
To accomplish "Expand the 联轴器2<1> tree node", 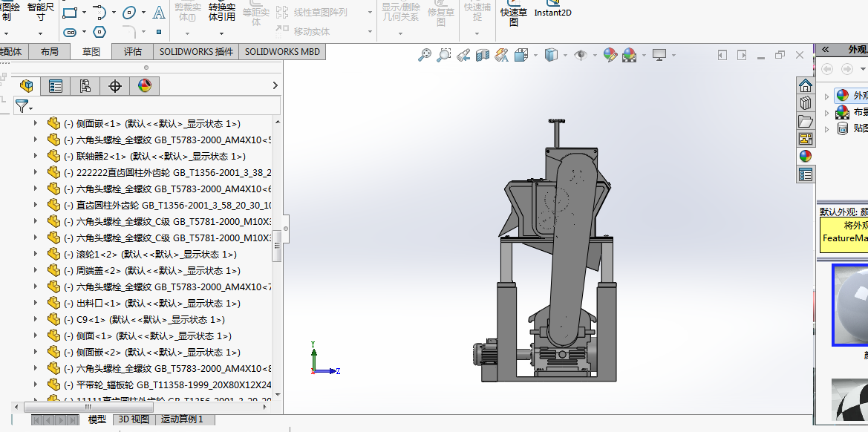I will (35, 157).
